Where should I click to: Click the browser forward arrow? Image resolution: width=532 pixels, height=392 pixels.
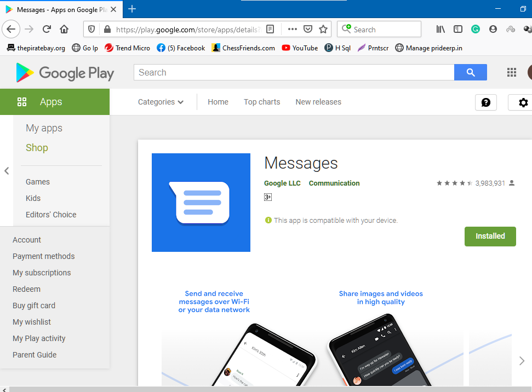pos(29,29)
